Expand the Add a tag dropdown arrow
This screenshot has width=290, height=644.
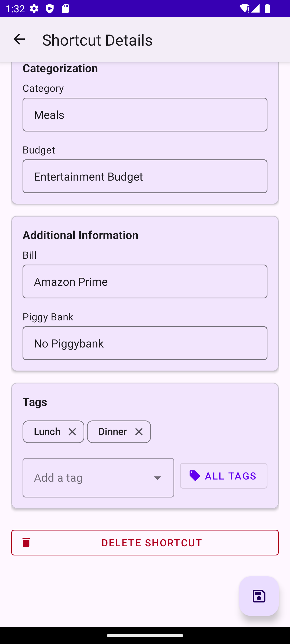click(x=157, y=478)
